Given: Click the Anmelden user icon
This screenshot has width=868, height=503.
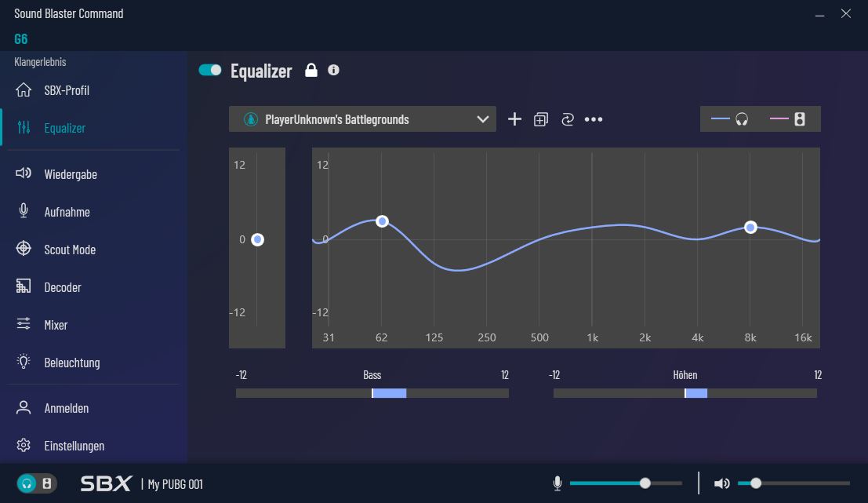Looking at the screenshot, I should coord(24,407).
